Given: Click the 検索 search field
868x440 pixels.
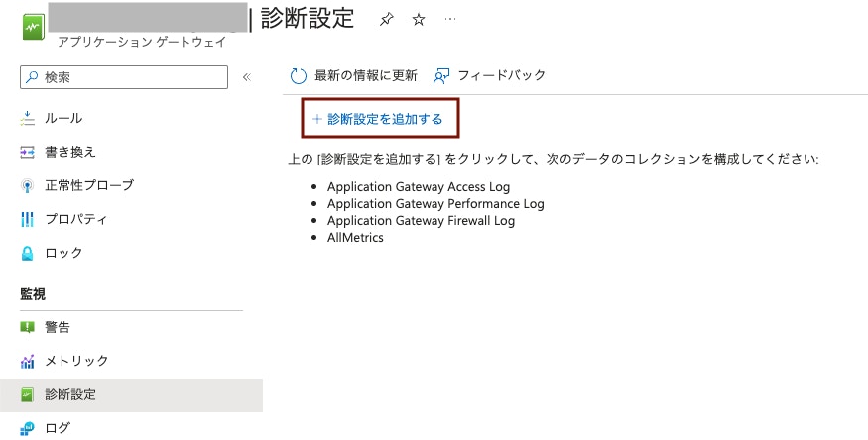Looking at the screenshot, I should [124, 77].
